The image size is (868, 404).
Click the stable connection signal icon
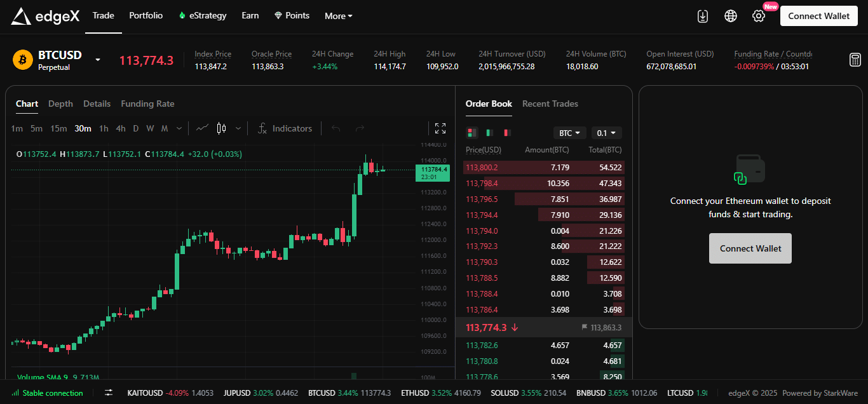(x=15, y=393)
